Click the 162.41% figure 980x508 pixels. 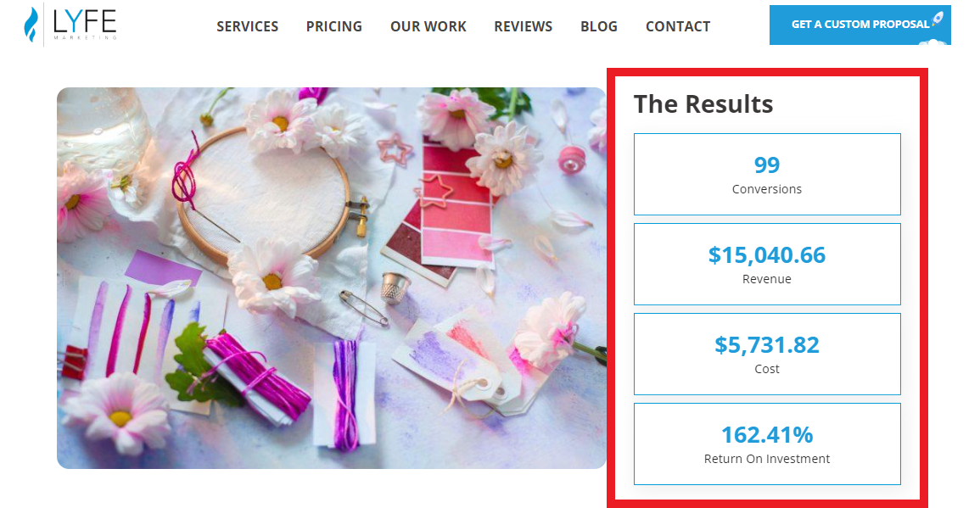(x=767, y=434)
